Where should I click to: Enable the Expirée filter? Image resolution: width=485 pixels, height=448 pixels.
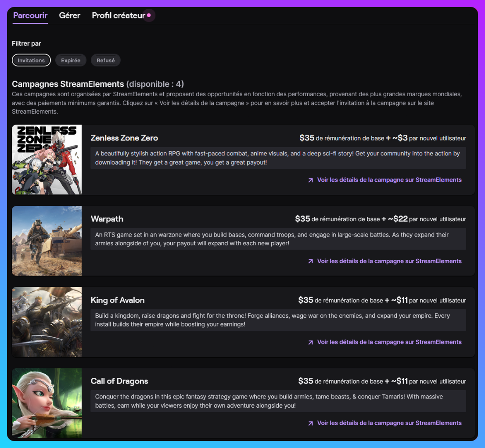[x=71, y=60]
